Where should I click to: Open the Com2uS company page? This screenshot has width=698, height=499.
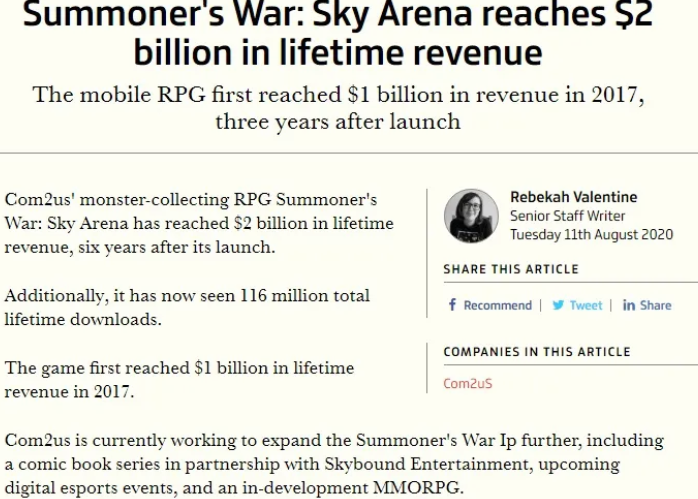click(468, 383)
